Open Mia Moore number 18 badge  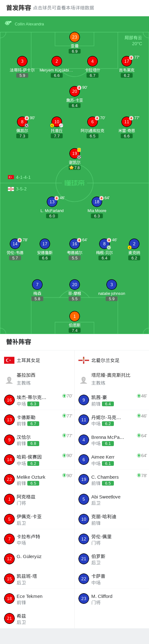97,202
